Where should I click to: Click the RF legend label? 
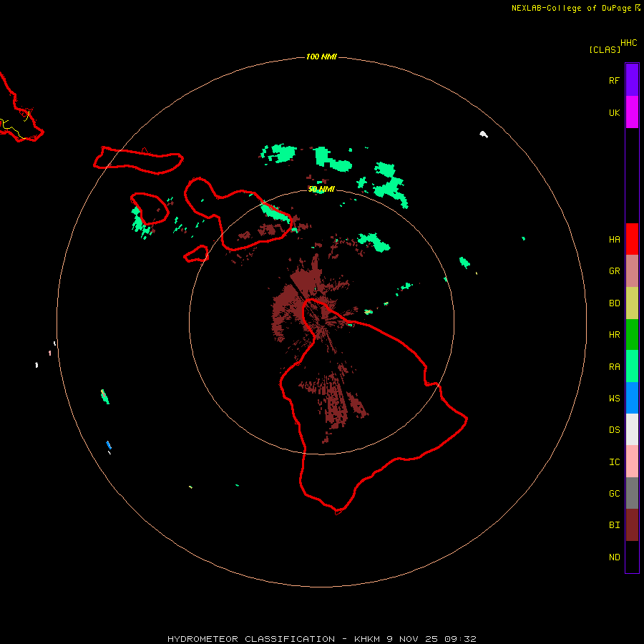614,80
